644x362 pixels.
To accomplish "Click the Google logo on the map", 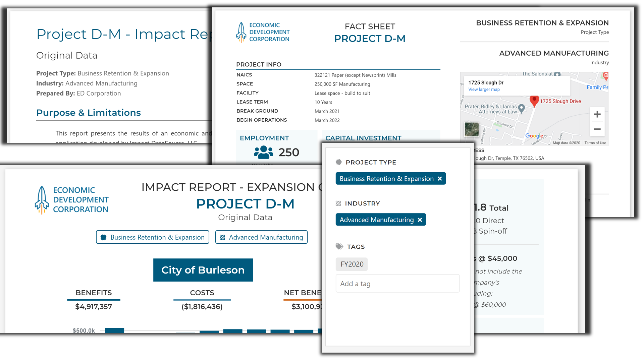I will 534,136.
